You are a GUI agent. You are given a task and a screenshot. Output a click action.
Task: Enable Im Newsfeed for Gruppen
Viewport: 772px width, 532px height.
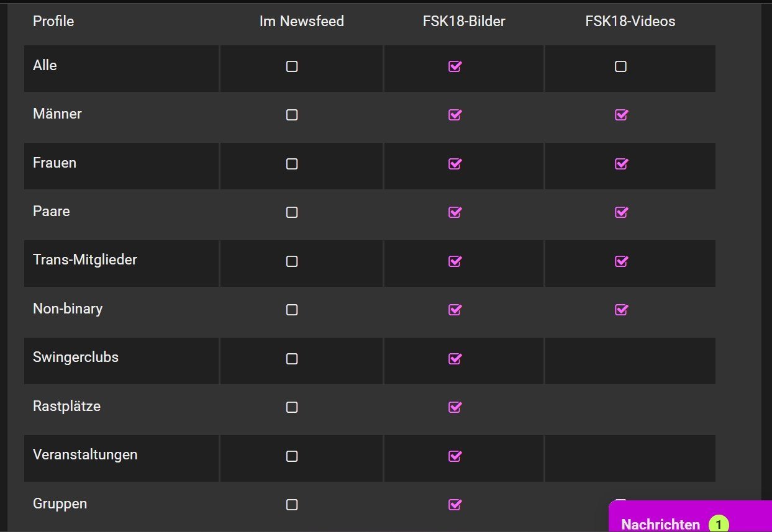tap(292, 505)
